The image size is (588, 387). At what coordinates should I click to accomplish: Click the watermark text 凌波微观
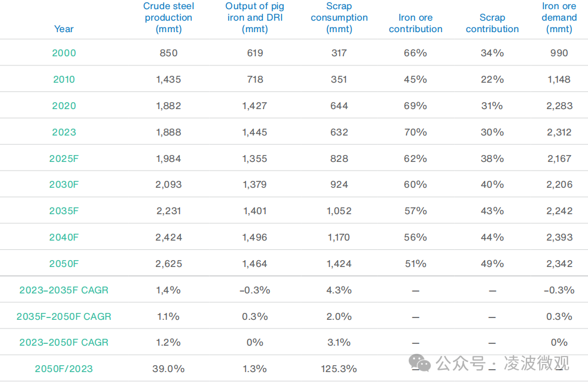pos(536,363)
